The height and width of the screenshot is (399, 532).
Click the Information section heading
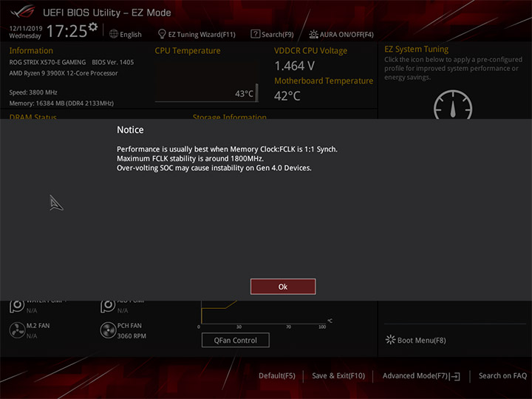pyautogui.click(x=31, y=50)
